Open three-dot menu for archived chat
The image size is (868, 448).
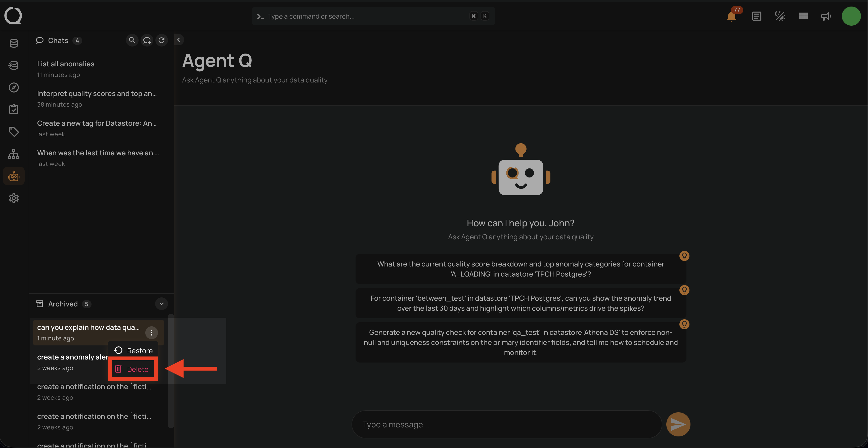click(151, 333)
